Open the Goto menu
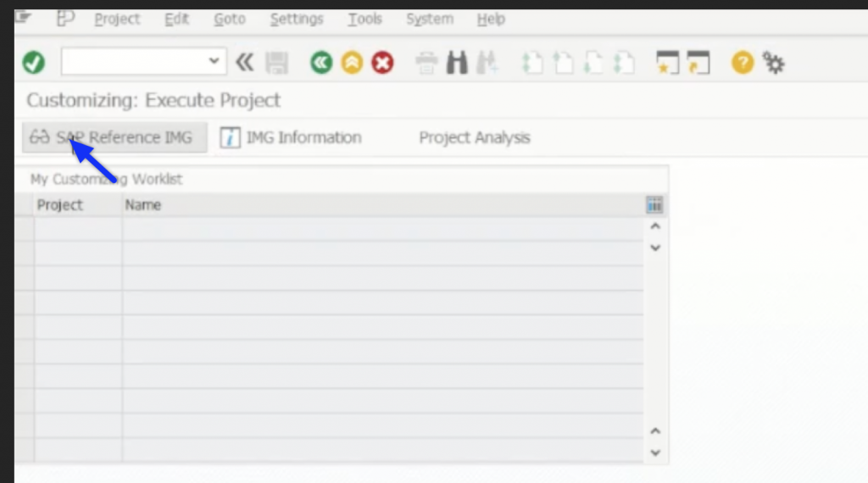 tap(229, 19)
